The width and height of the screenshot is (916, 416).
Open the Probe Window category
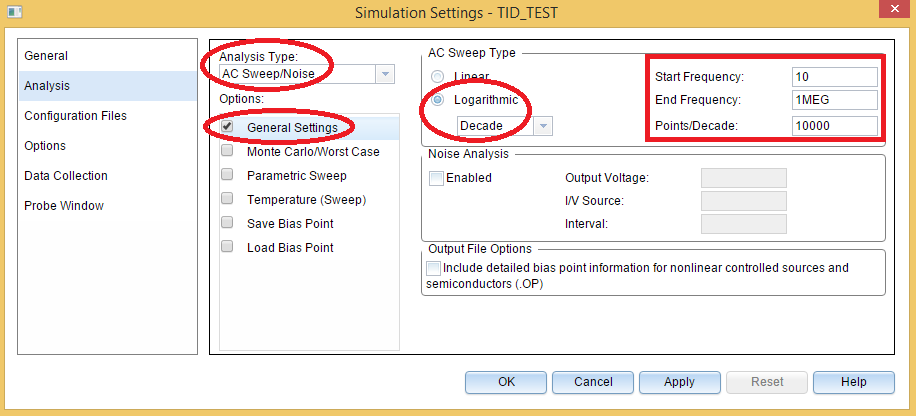[107, 206]
